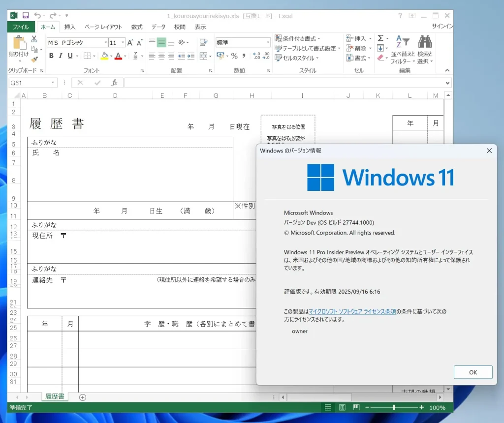The image size is (504, 423).
Task: Click the Undo arrow icon
Action: click(37, 15)
